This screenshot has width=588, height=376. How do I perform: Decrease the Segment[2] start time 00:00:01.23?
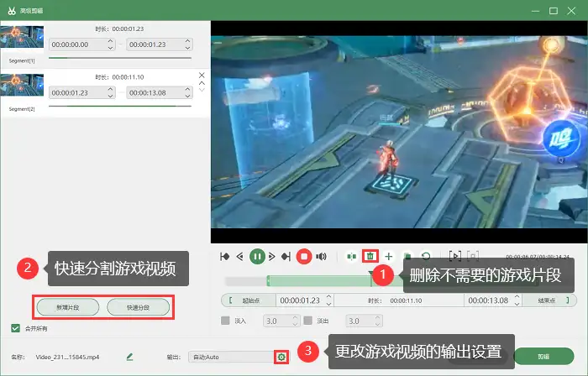coord(110,96)
